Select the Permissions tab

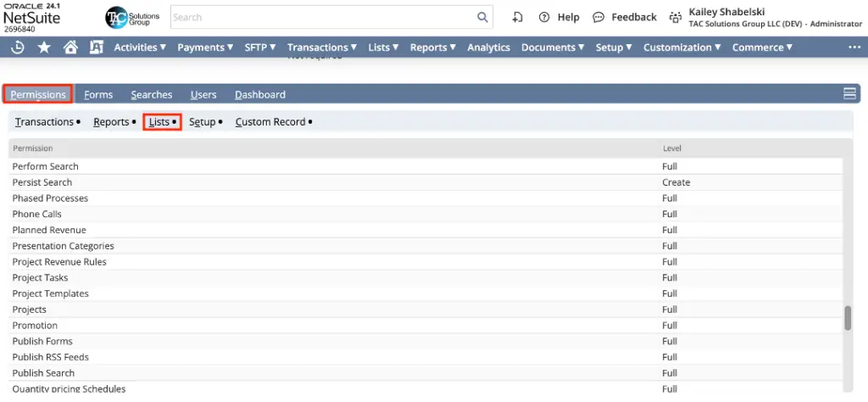(x=38, y=95)
